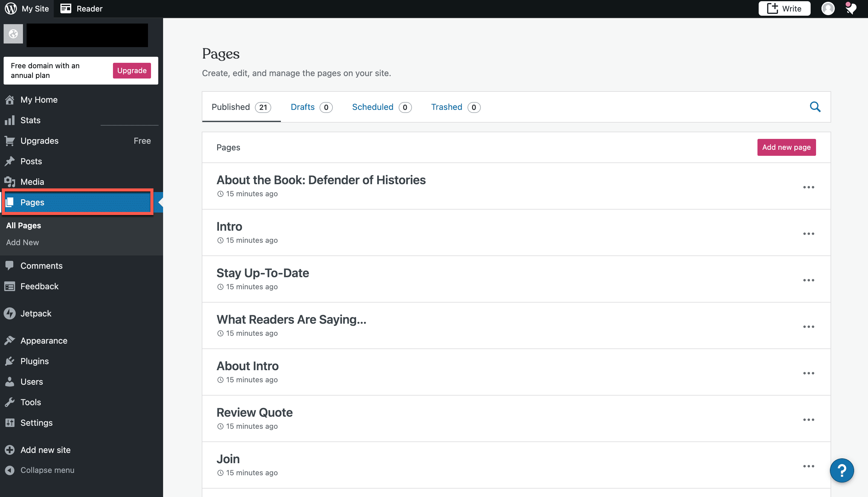Screen dimensions: 868x497
Task: Click the pink Upgrade button
Action: [x=132, y=70]
